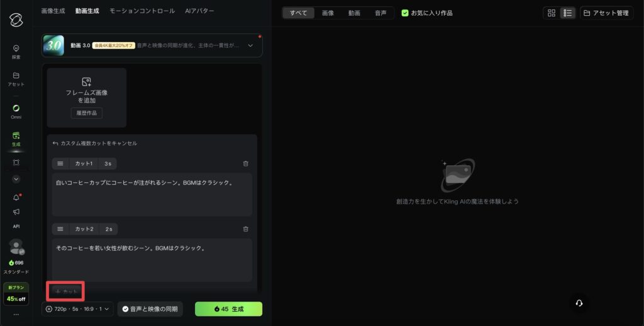Click the カット2 prompt text field
The height and width of the screenshot is (326, 644).
point(152,259)
